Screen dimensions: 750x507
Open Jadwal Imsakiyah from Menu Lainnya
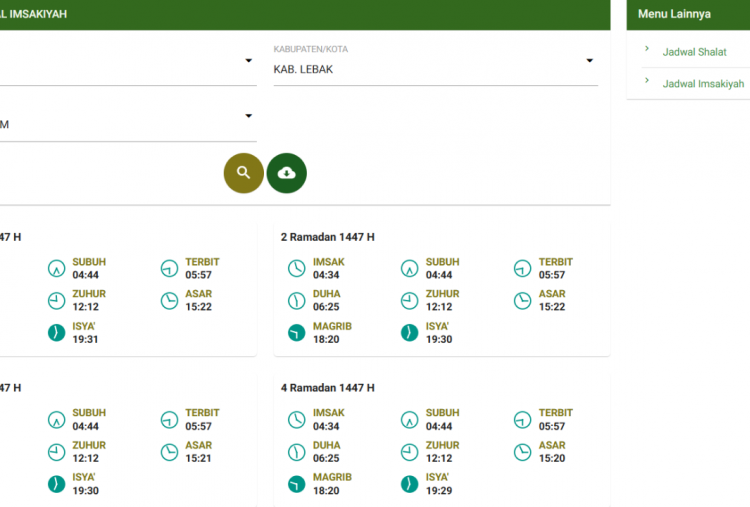[703, 84]
